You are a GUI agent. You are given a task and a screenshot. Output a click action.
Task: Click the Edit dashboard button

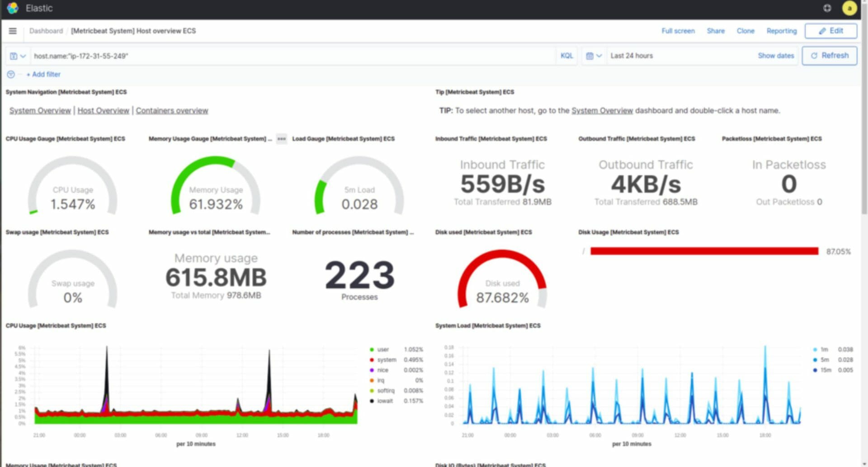[x=830, y=31]
